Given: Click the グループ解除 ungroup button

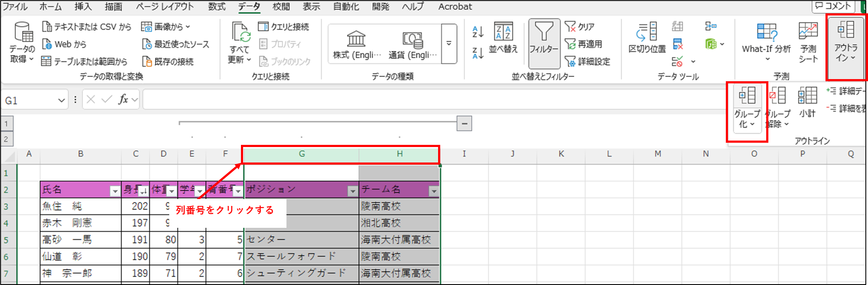Looking at the screenshot, I should pyautogui.click(x=778, y=108).
